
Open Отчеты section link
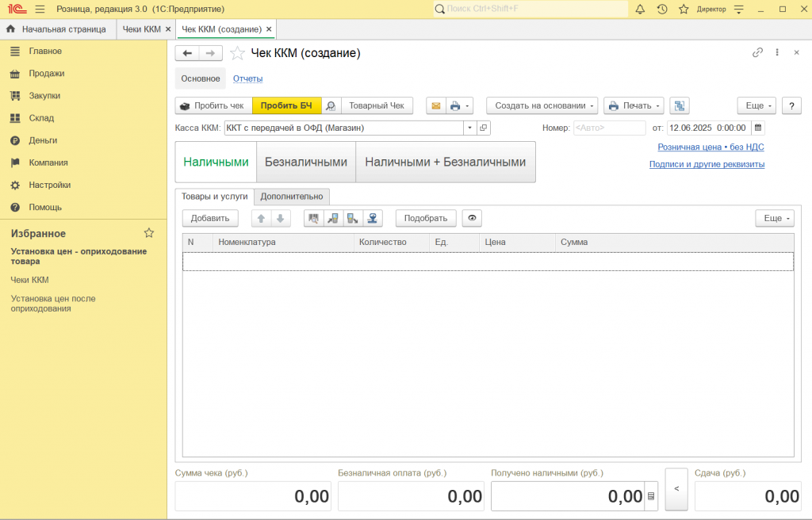point(247,78)
